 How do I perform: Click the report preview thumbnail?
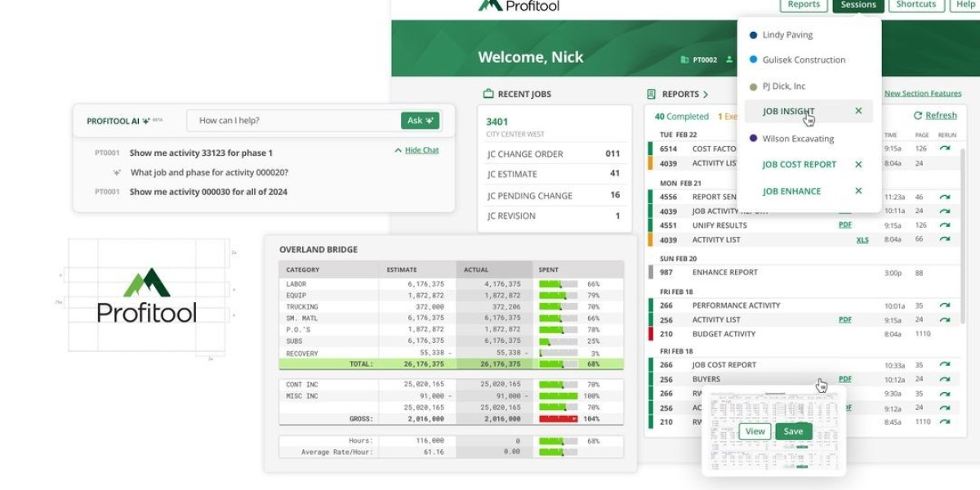point(774,431)
